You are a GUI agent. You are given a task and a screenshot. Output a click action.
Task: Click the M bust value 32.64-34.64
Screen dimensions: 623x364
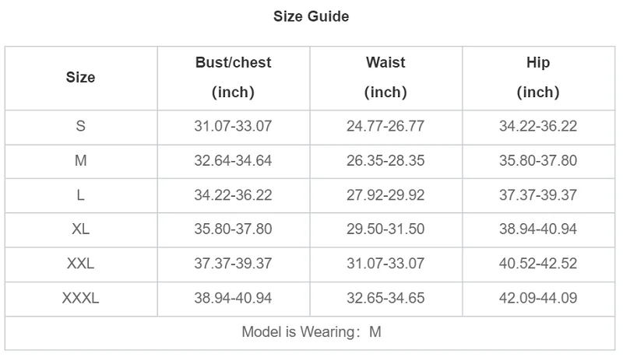233,161
